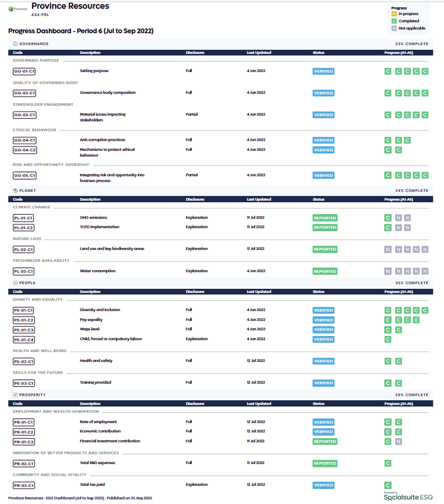Click the Completed legend C icon
The image size is (444, 504).
(394, 21)
